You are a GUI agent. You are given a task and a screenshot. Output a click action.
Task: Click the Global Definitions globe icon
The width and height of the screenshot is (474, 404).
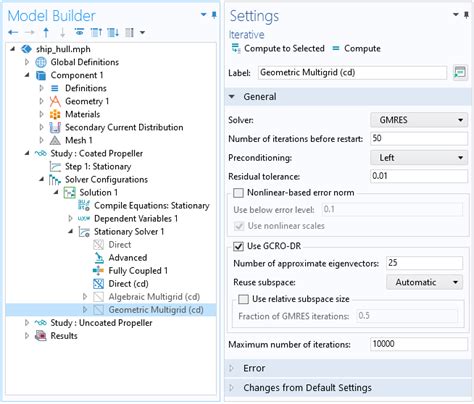pyautogui.click(x=41, y=62)
